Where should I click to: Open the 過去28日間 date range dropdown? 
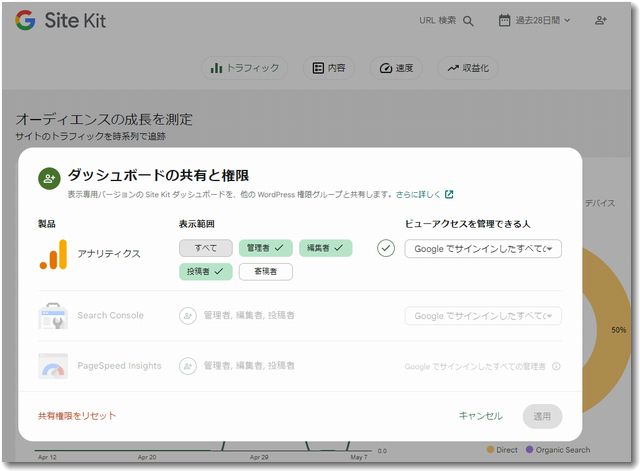click(x=534, y=20)
